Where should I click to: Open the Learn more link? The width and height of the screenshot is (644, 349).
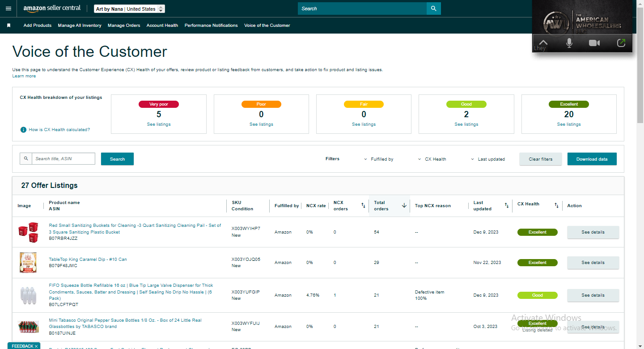point(24,76)
